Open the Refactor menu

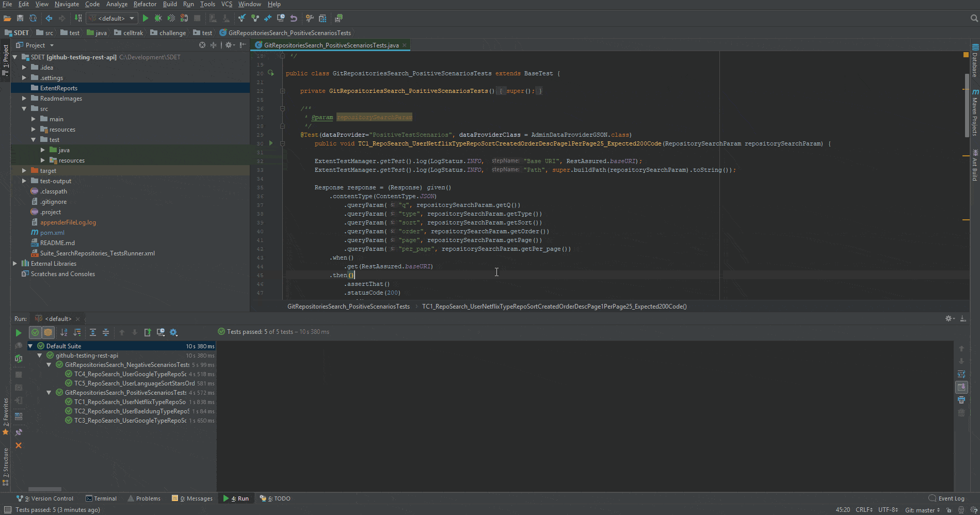pyautogui.click(x=144, y=4)
